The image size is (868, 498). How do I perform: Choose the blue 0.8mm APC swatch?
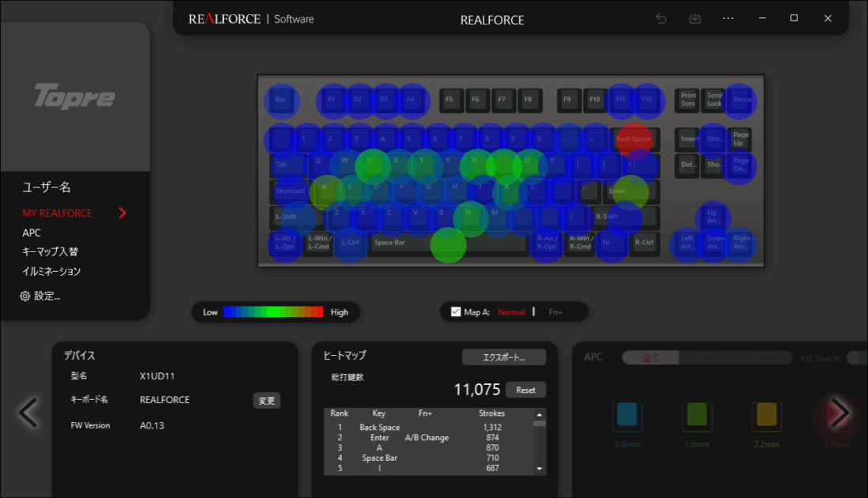627,417
